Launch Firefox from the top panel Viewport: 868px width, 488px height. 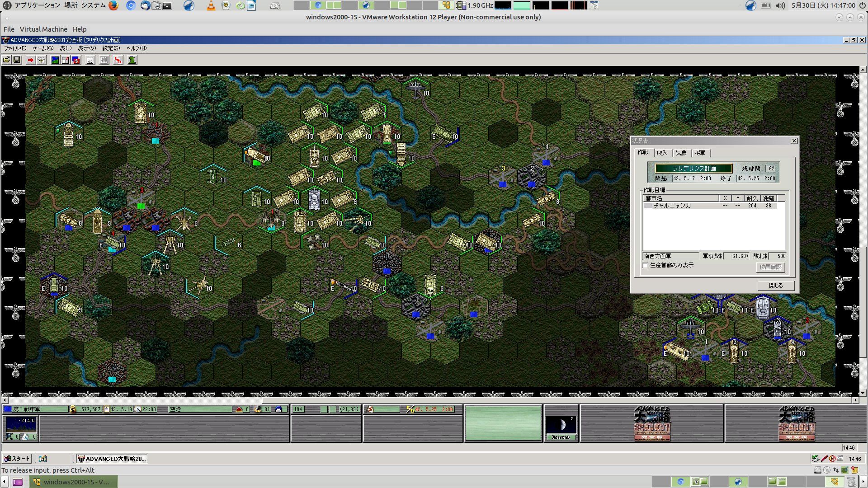(113, 5)
